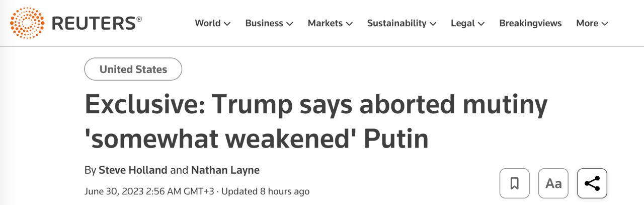Open the Aa text size control
644x205 pixels.
coord(553,183)
